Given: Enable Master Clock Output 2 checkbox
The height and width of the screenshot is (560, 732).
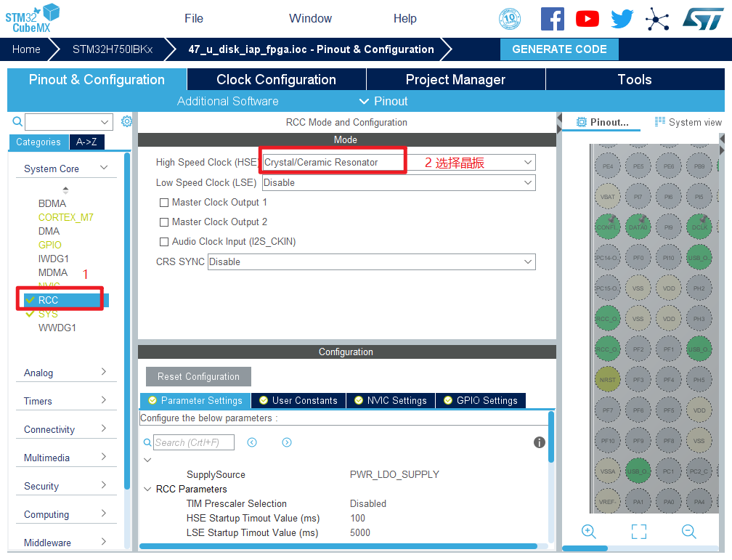Looking at the screenshot, I should pos(164,222).
